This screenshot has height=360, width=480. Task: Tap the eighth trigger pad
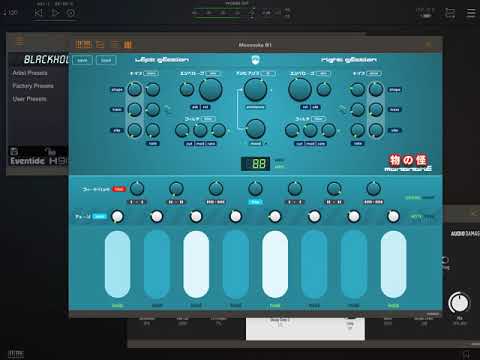[393, 264]
